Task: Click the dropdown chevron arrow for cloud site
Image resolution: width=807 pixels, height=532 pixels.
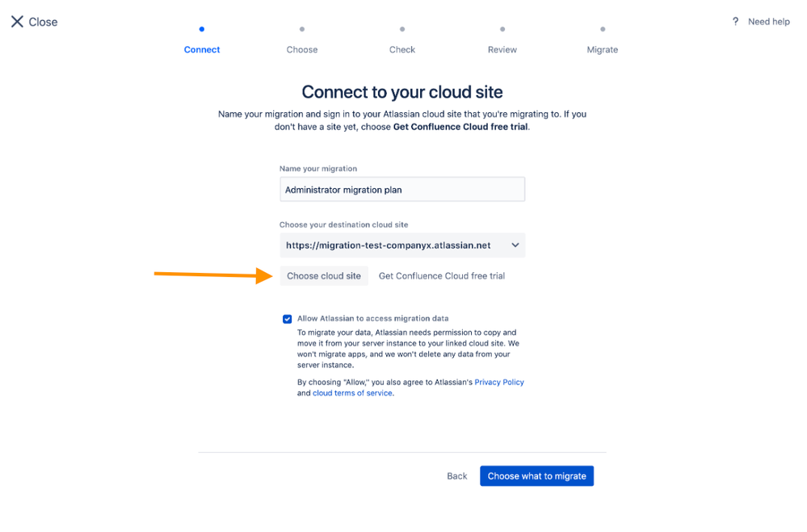Action: (515, 245)
